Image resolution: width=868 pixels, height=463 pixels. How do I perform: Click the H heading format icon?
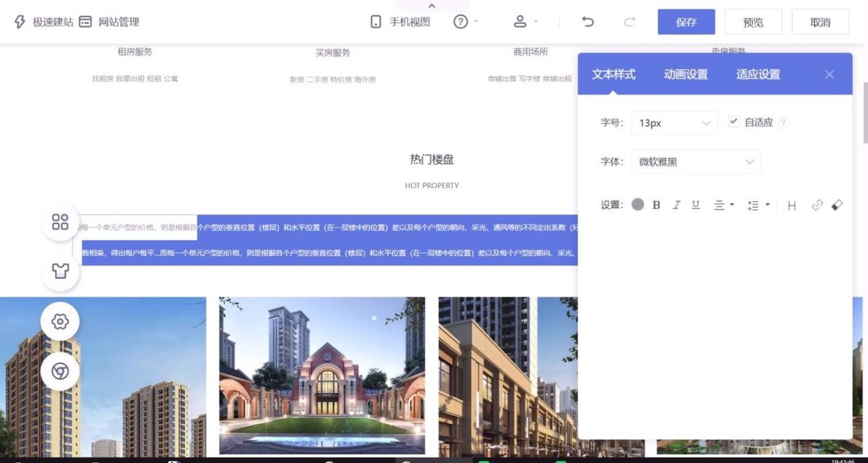791,205
